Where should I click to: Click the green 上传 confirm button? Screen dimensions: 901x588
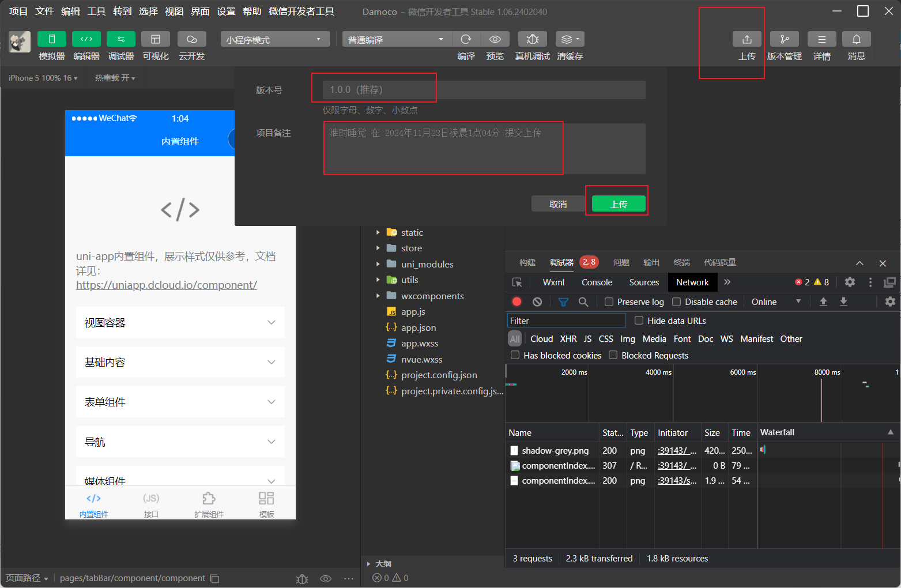(619, 204)
